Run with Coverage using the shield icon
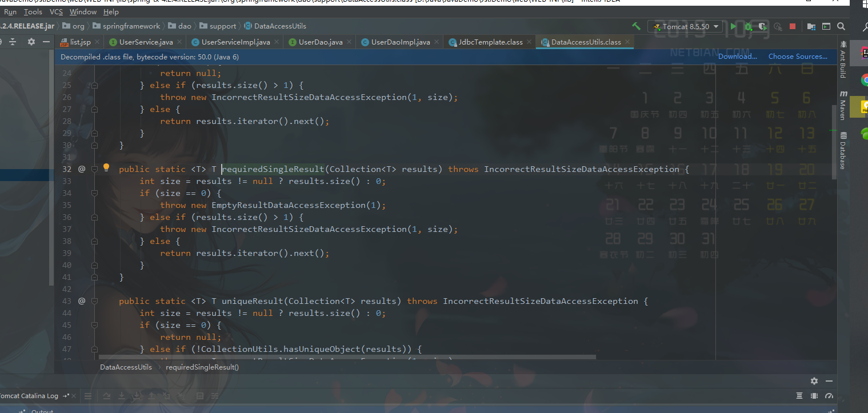 (x=762, y=26)
